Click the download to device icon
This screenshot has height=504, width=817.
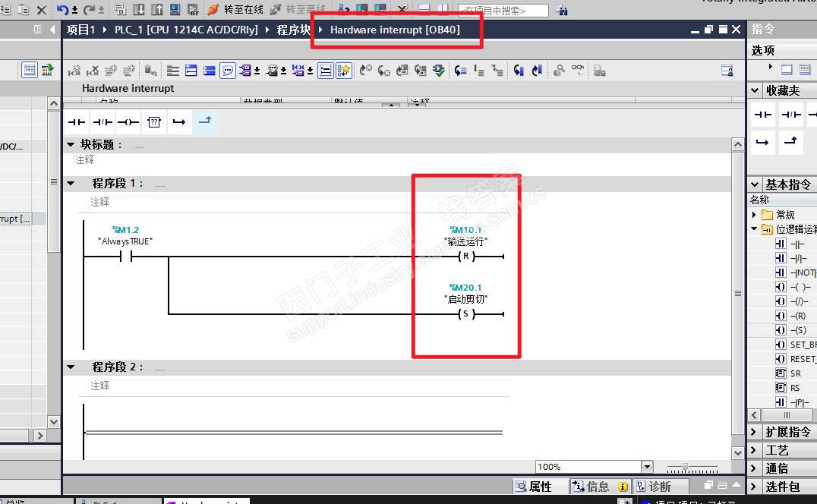point(139,9)
